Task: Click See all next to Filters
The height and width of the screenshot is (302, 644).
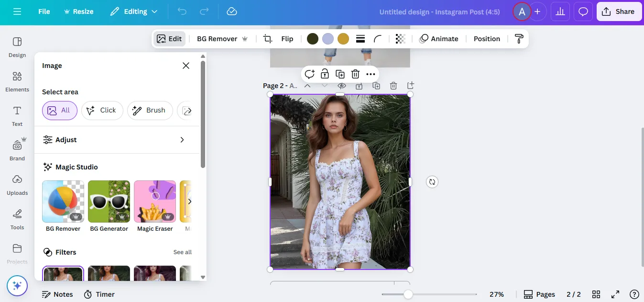Action: (182, 252)
